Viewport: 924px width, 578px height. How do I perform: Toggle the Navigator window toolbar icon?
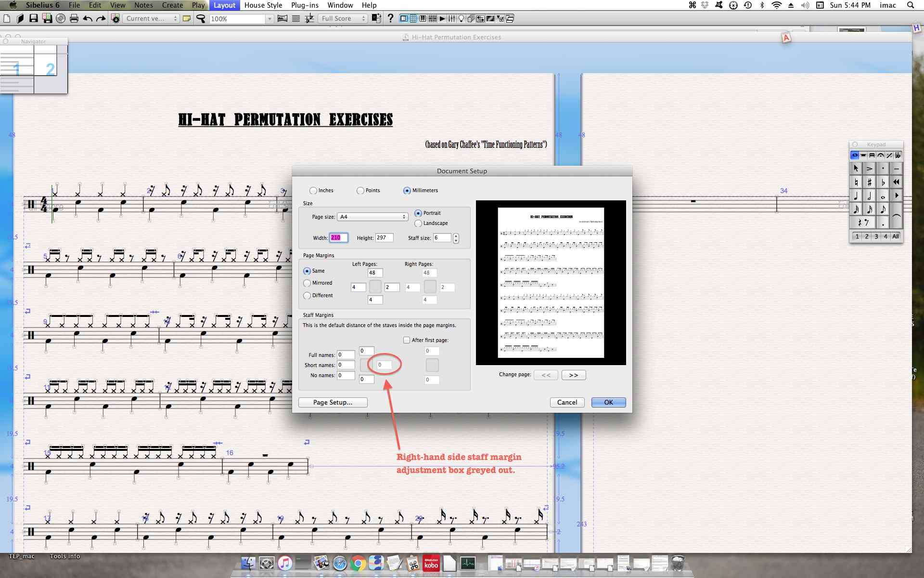pyautogui.click(x=404, y=18)
